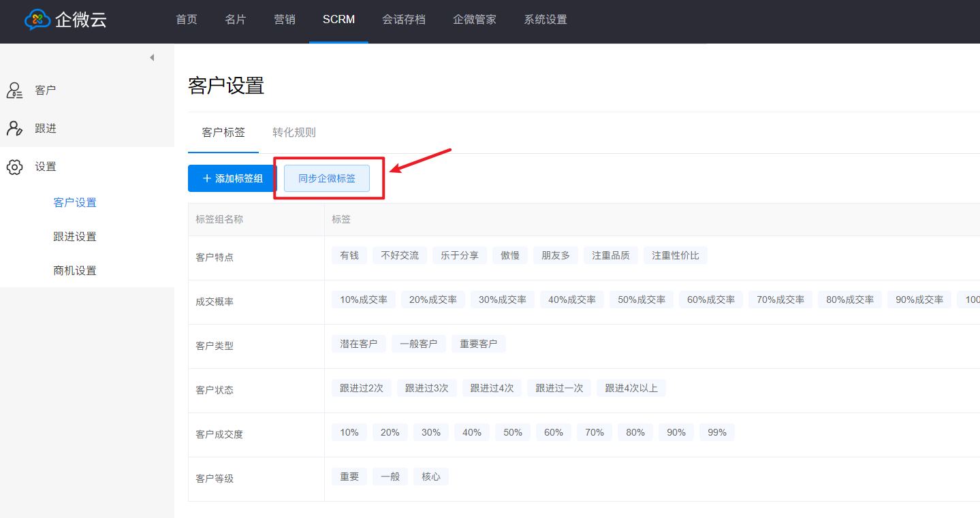The height and width of the screenshot is (518, 980).
Task: Go to 会话存档 in the top menu
Action: (x=404, y=20)
